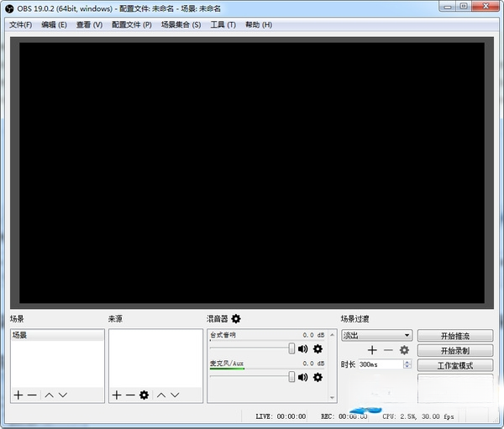The image size is (504, 429).
Task: Remove source with minus in 来源 panel
Action: [130, 395]
